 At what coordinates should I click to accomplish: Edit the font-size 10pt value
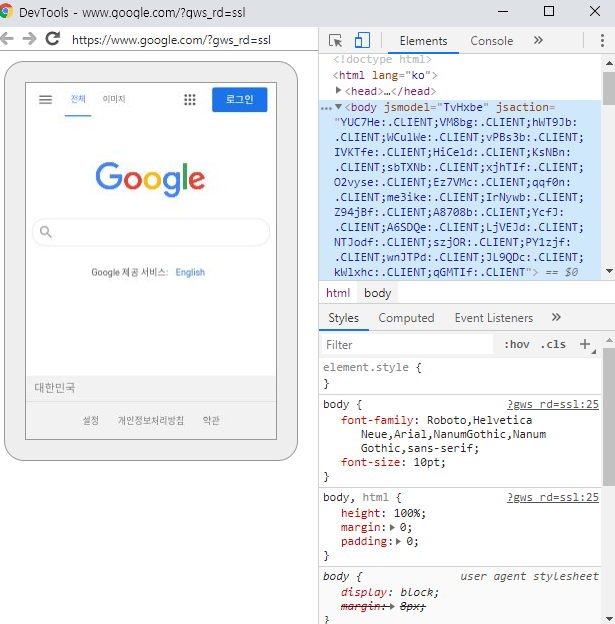(429, 462)
